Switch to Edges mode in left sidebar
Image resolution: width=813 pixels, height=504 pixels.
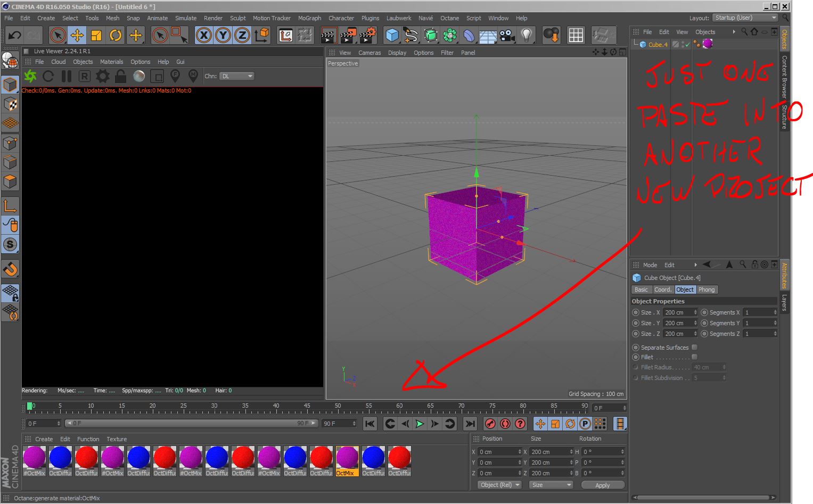click(x=10, y=162)
